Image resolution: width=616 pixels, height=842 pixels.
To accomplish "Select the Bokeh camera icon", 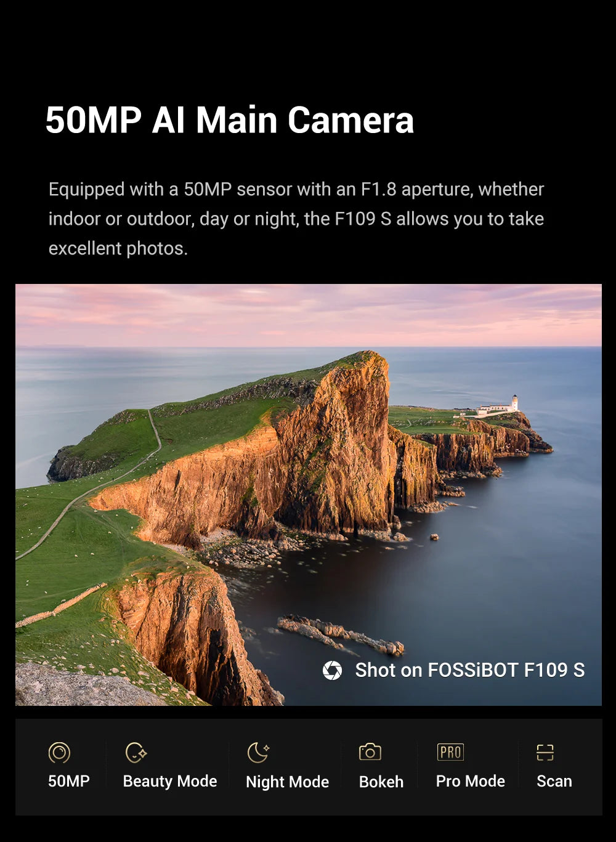I will [x=370, y=752].
